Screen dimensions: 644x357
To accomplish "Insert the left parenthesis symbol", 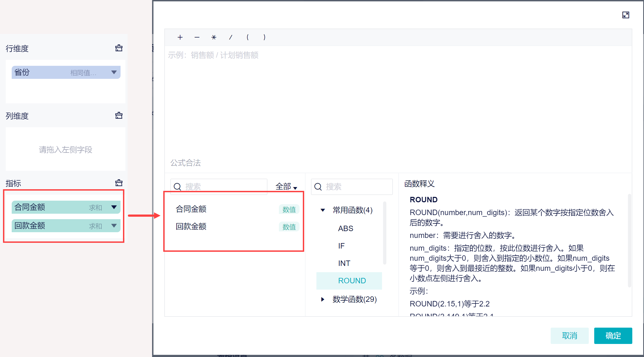I will [x=248, y=37].
